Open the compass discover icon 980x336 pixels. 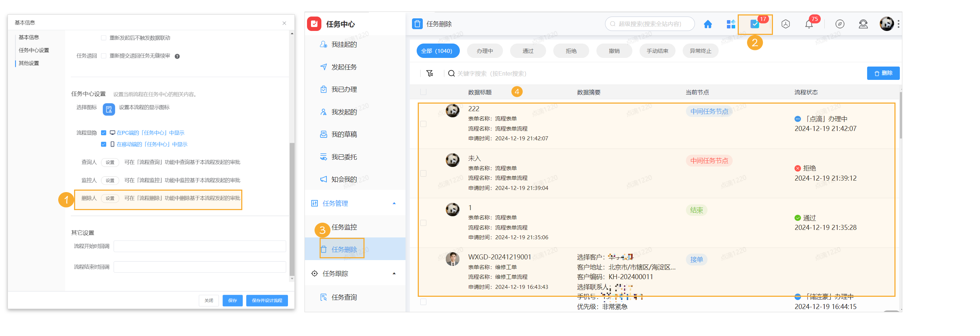tap(840, 24)
